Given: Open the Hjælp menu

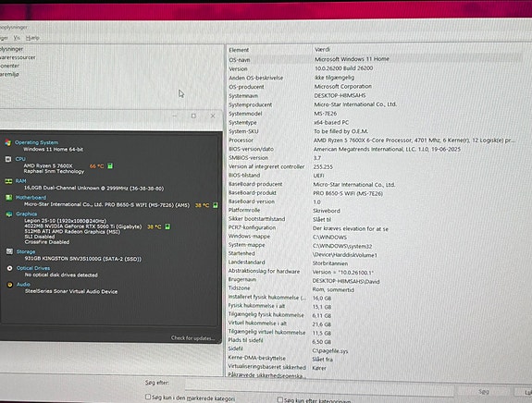Looking at the screenshot, I should (32, 38).
